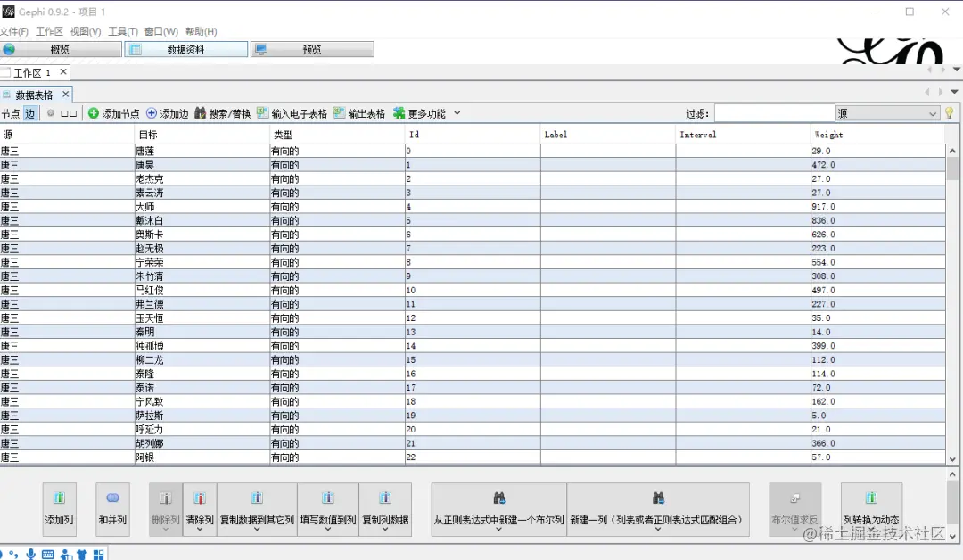The width and height of the screenshot is (963, 560).
Task: Click the input method keyboard icon
Action: pyautogui.click(x=48, y=555)
